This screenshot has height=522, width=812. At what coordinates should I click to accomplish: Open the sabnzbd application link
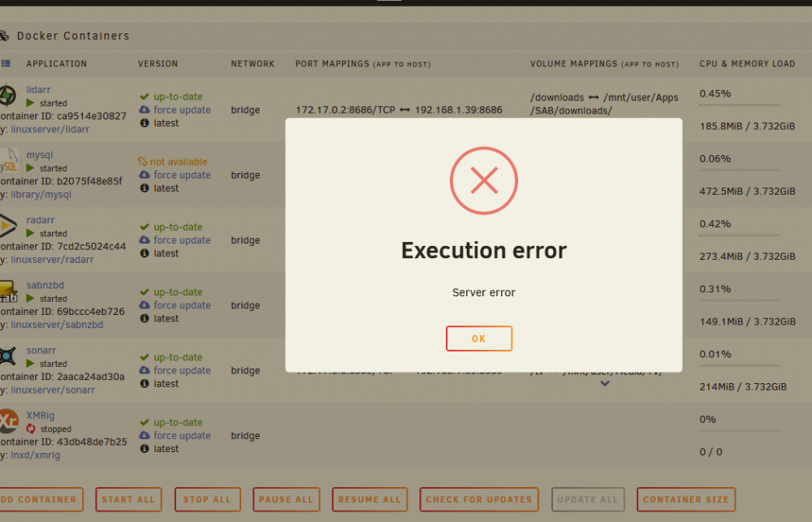click(45, 285)
